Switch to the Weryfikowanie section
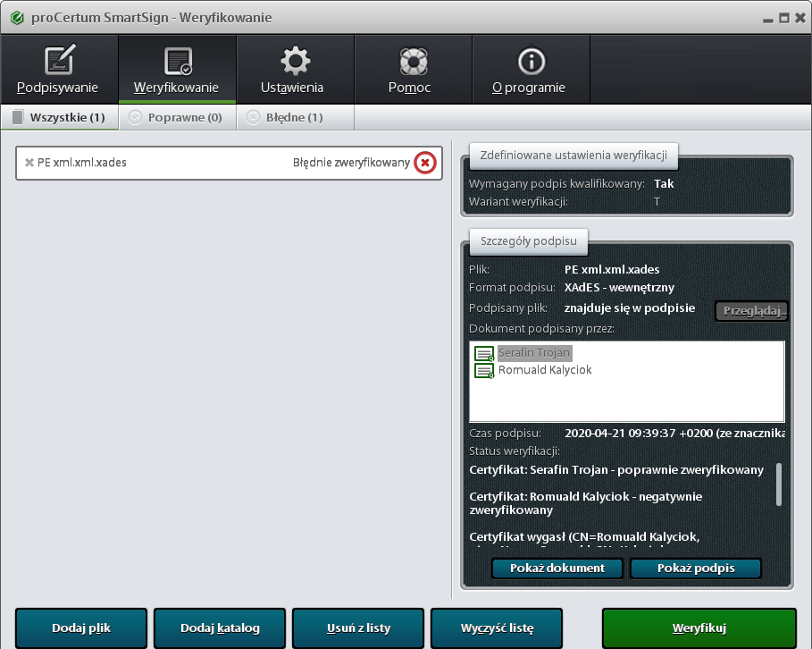Image resolution: width=812 pixels, height=649 pixels. pyautogui.click(x=177, y=70)
